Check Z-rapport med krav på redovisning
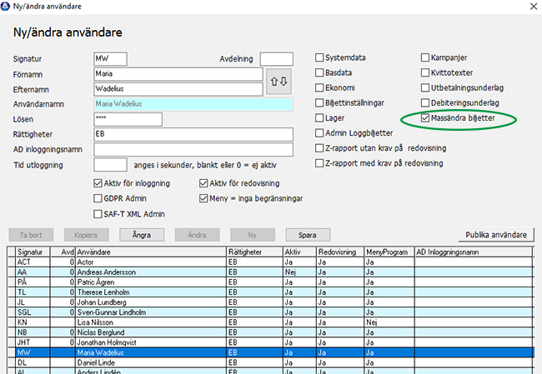This screenshot has height=374, width=542. point(319,163)
